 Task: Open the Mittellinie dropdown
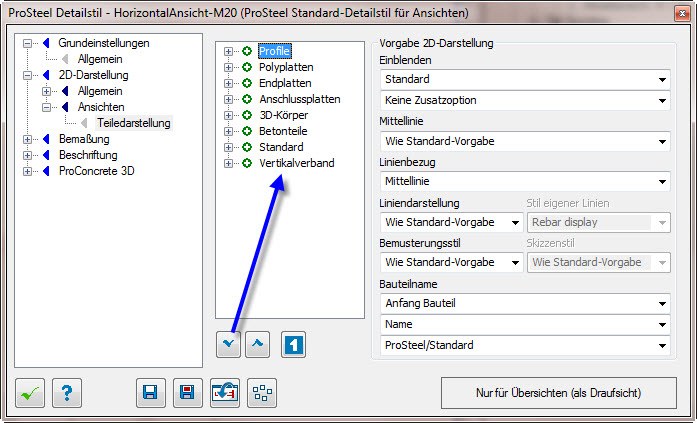pyautogui.click(x=525, y=141)
